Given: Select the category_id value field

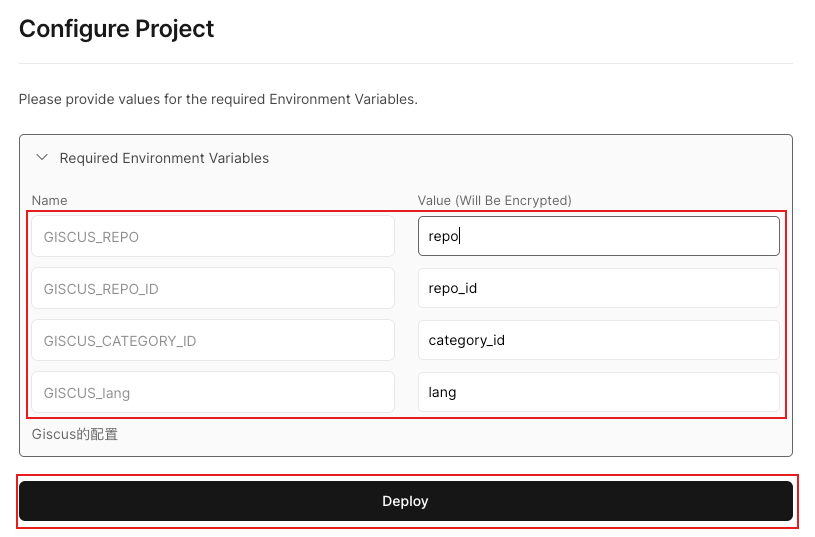Looking at the screenshot, I should [x=598, y=341].
